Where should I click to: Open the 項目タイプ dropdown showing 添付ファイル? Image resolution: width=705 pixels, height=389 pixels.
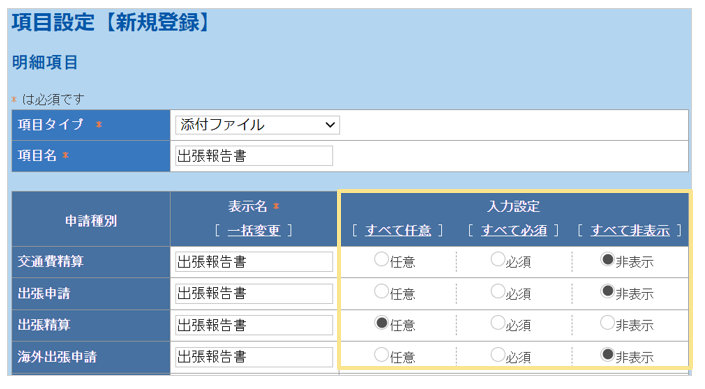257,125
